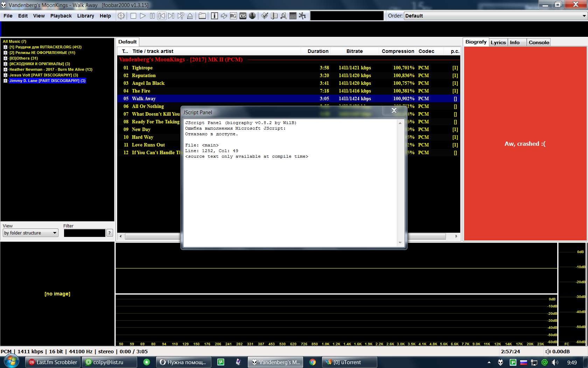This screenshot has width=588, height=368.
Task: Play a random track using the question-mark button
Action: pos(180,16)
